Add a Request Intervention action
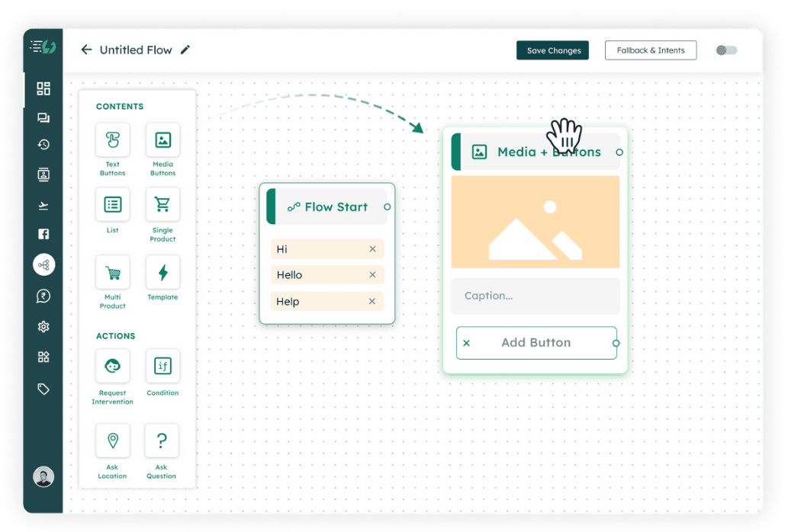The image size is (785, 532). [112, 367]
